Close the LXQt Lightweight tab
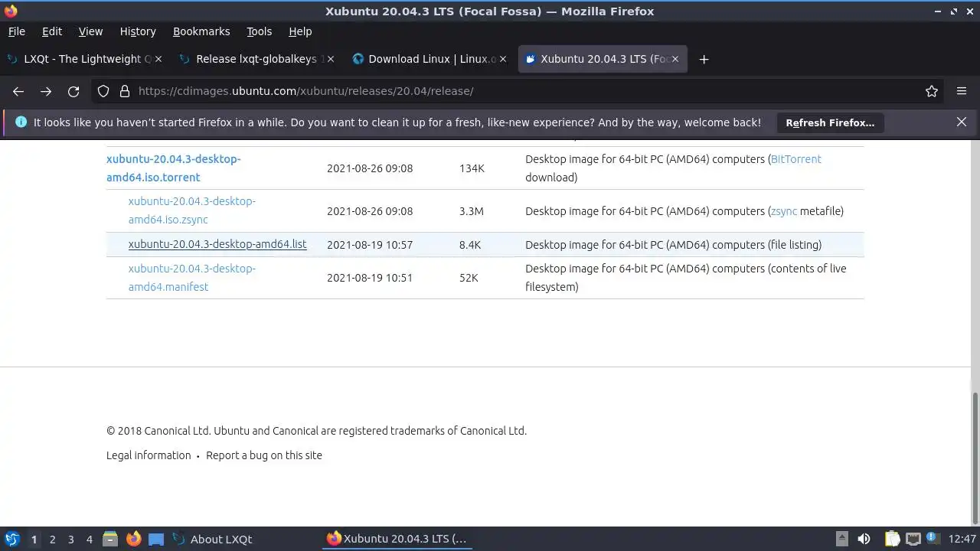This screenshot has width=980, height=551. coord(158,59)
